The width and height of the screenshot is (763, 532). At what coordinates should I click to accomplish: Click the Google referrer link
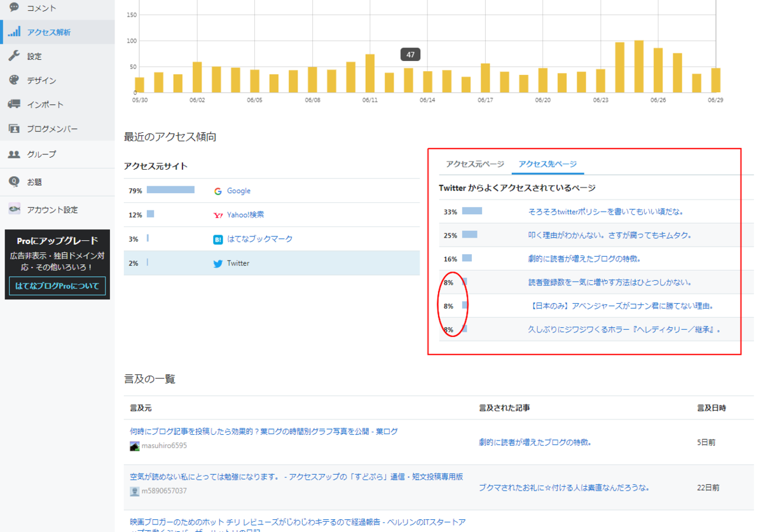pyautogui.click(x=238, y=191)
